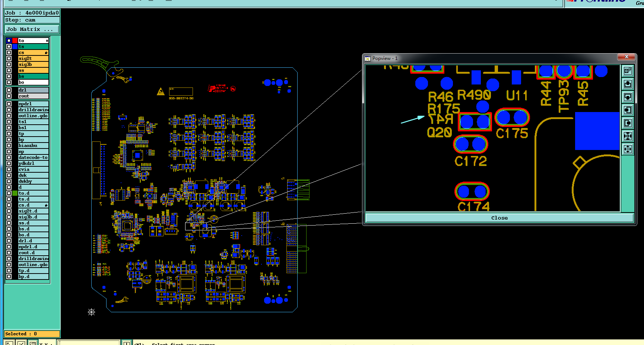
Task: Select layer name sig3b in layer list
Action: tap(34, 64)
